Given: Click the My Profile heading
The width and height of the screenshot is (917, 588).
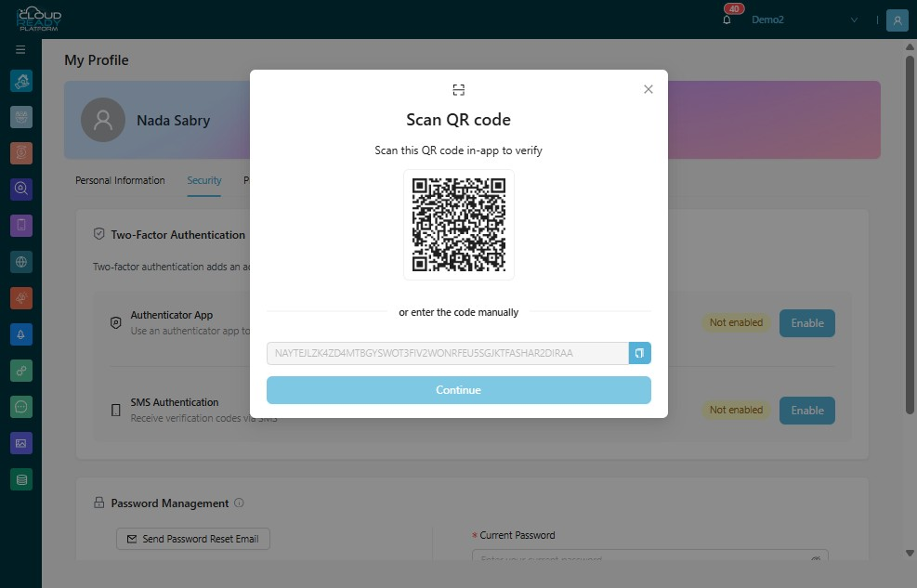Looking at the screenshot, I should (x=97, y=60).
